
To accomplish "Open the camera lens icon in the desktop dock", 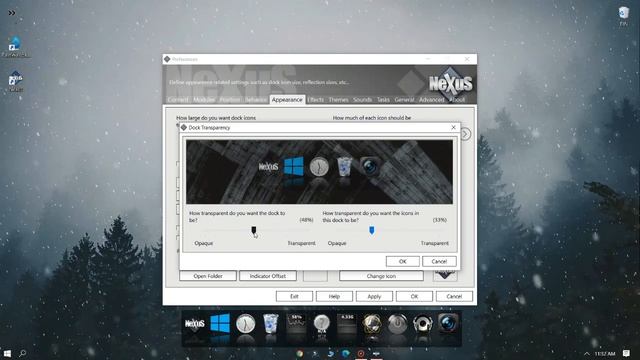I will (x=448, y=324).
